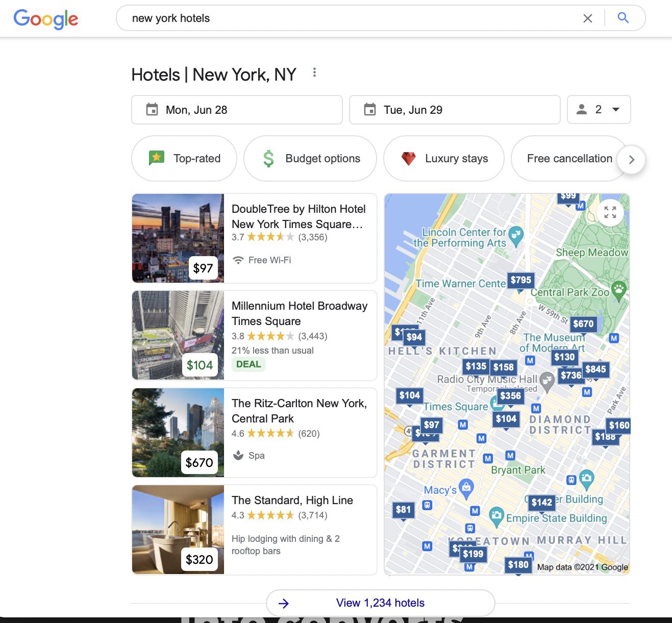The height and width of the screenshot is (623, 672).
Task: Click the Google logo
Action: point(45,19)
